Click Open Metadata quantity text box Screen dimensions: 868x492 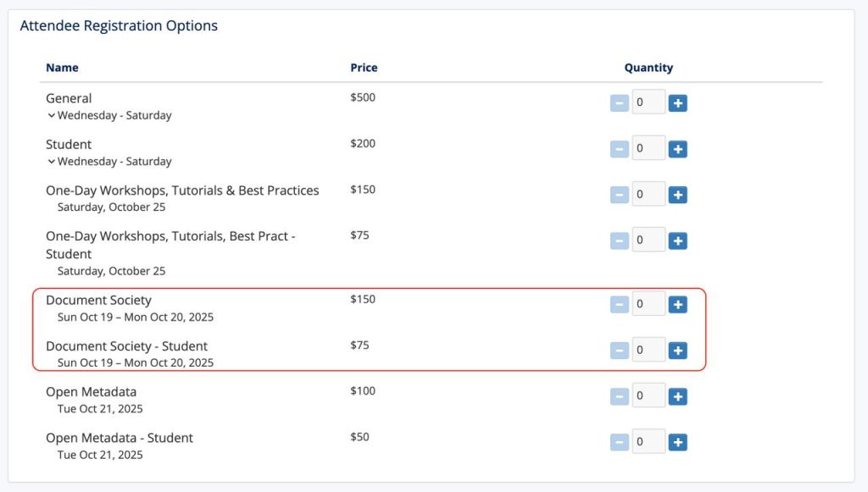[648, 395]
